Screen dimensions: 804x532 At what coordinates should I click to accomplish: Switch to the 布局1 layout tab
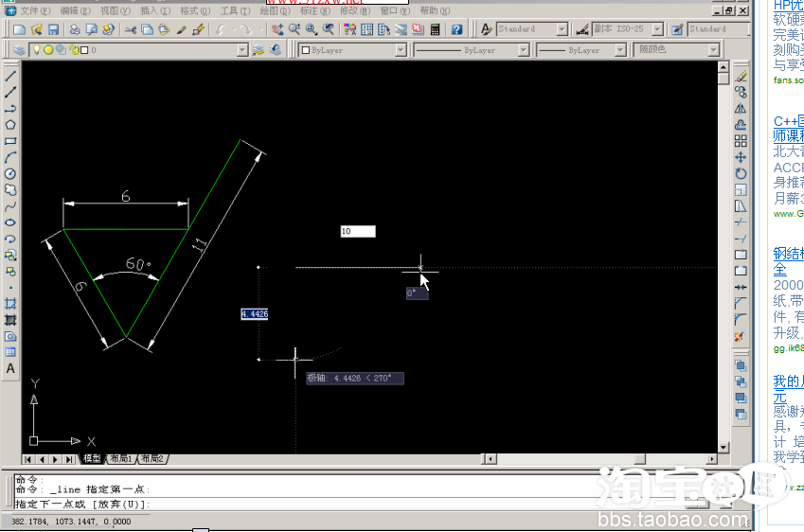tap(121, 459)
